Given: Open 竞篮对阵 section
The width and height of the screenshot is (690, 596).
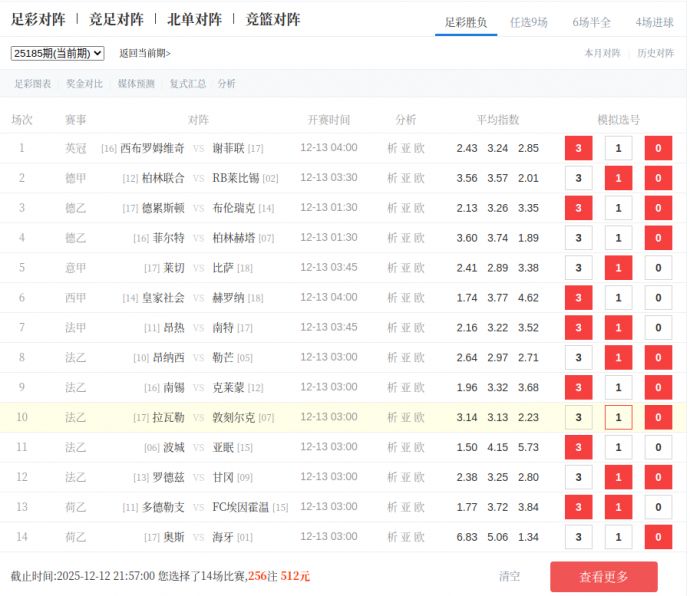Looking at the screenshot, I should coord(272,20).
